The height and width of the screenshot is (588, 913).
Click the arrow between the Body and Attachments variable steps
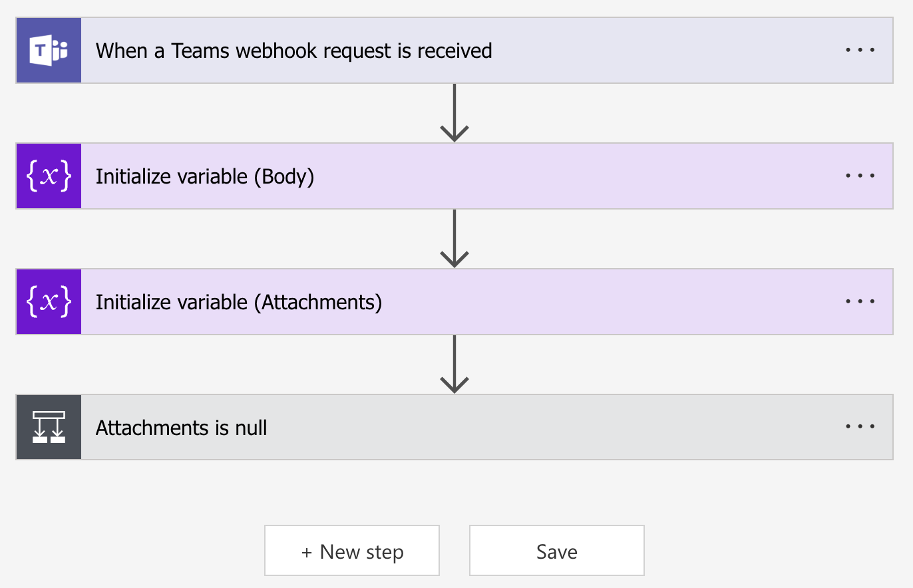[454, 239]
